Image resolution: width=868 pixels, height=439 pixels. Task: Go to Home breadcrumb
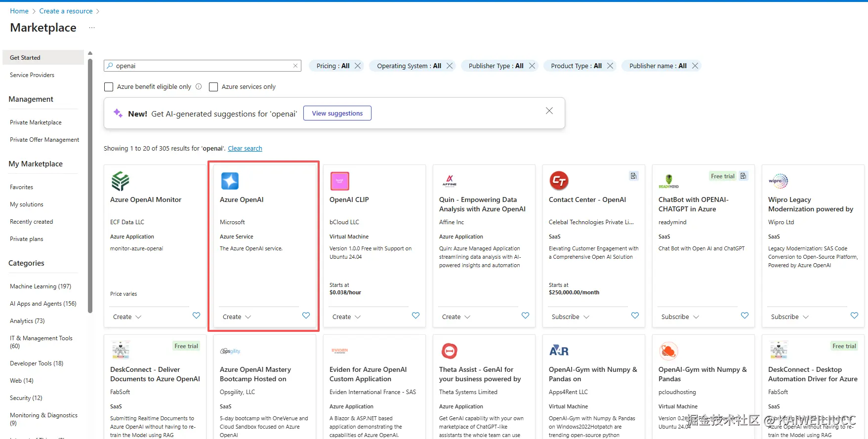click(19, 11)
